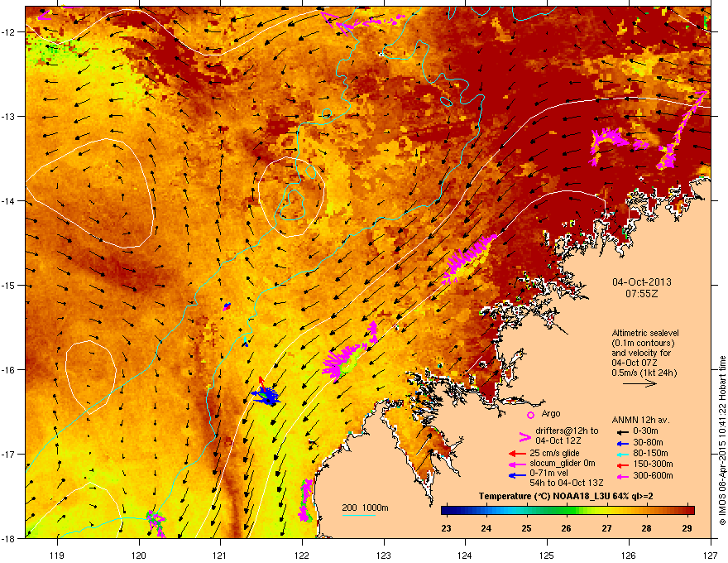728x563 pixels.
Task: Click the longitude axis label 125
Action: tap(547, 555)
